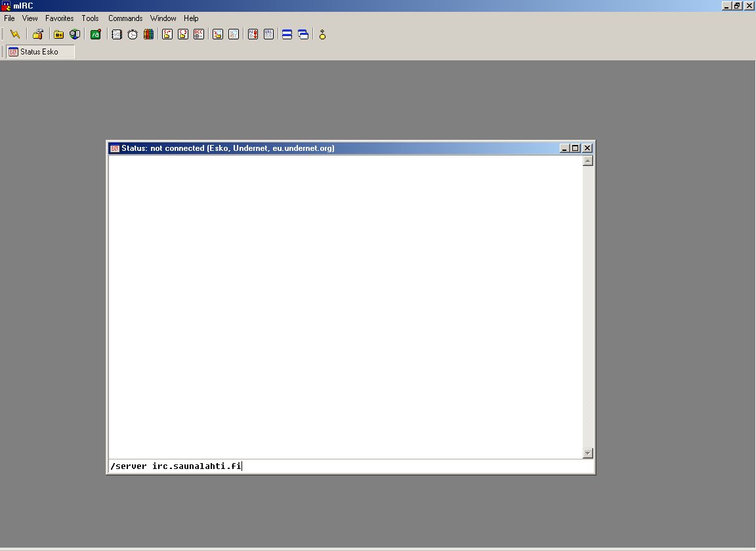Open the Address Book icon
This screenshot has height=551, width=756.
click(x=116, y=34)
